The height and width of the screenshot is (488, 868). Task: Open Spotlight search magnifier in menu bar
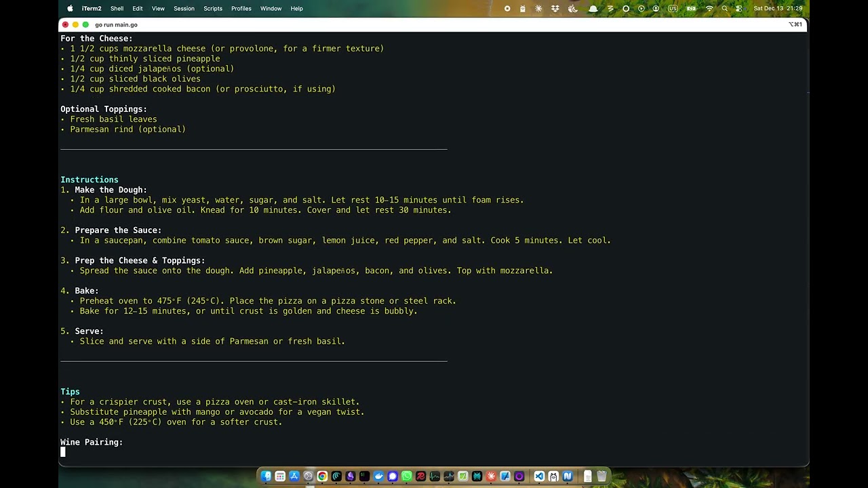[725, 9]
